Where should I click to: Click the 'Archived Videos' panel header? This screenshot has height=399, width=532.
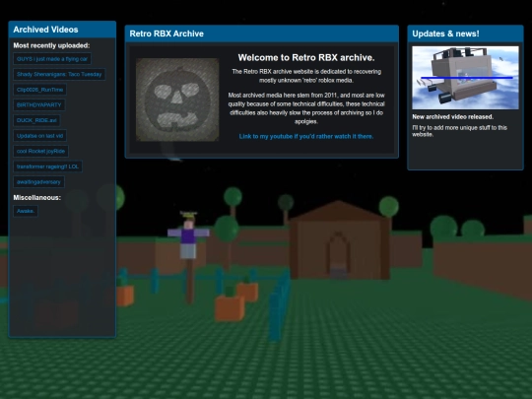point(62,30)
